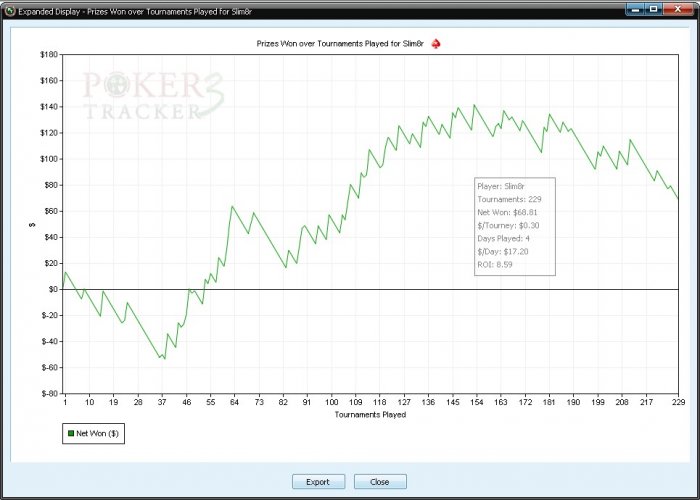Click the Export button
Screen dimensions: 700x500
(x=318, y=482)
